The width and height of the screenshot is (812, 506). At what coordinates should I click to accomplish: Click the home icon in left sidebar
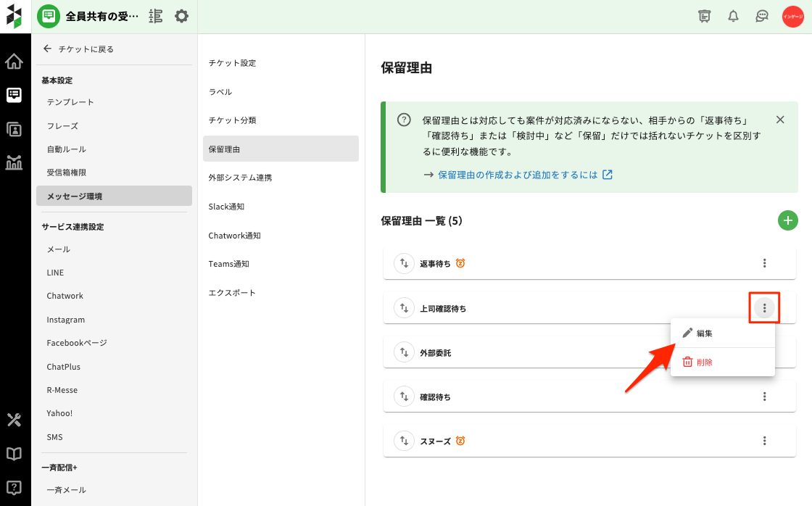[14, 62]
